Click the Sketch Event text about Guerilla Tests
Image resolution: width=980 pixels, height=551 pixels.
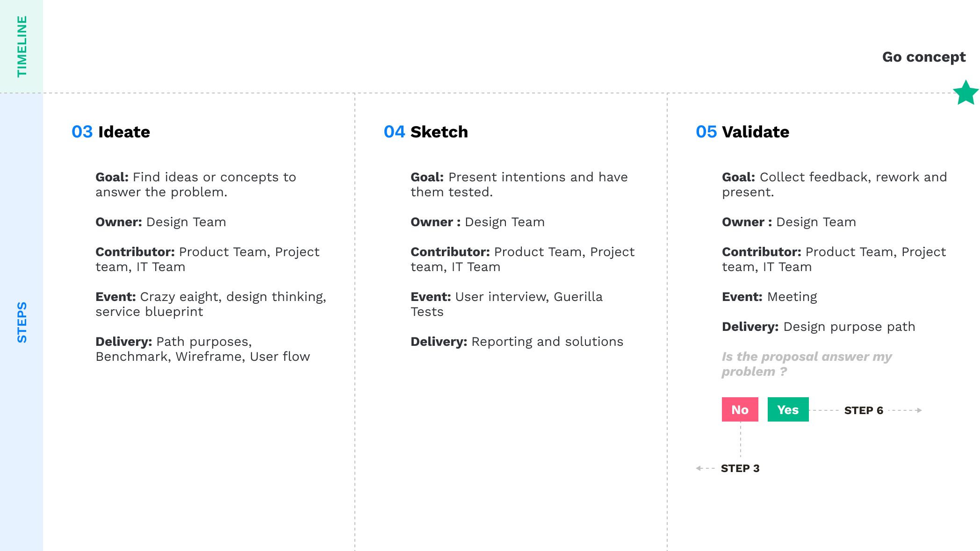point(506,304)
